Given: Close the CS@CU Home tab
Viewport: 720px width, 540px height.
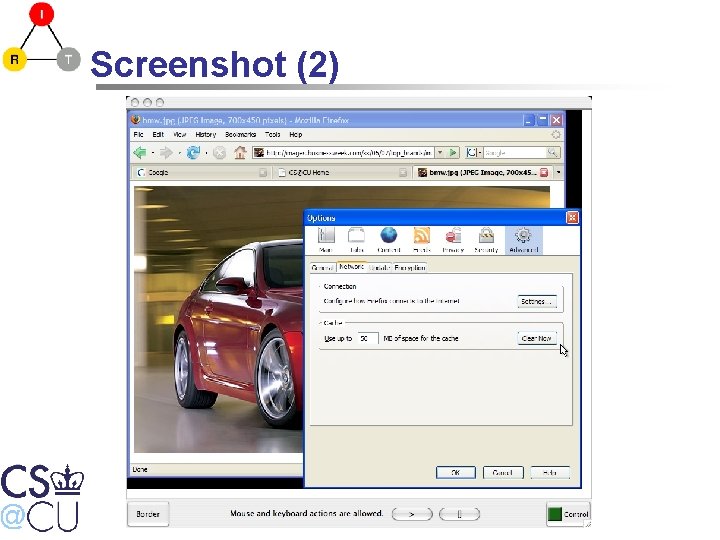Looking at the screenshot, I should 403,173.
